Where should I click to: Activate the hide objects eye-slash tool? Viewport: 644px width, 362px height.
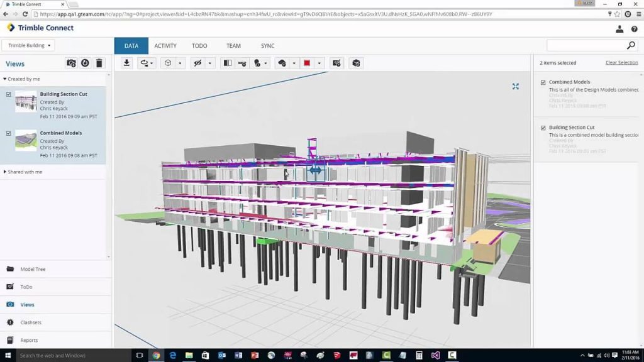[196, 63]
